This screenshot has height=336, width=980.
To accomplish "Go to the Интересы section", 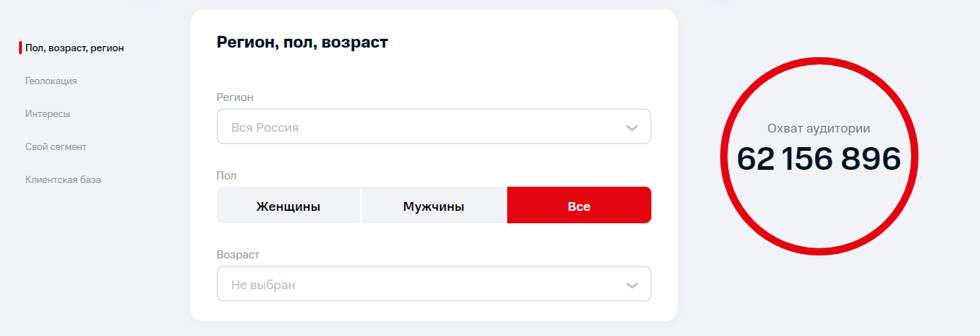I will (x=48, y=114).
